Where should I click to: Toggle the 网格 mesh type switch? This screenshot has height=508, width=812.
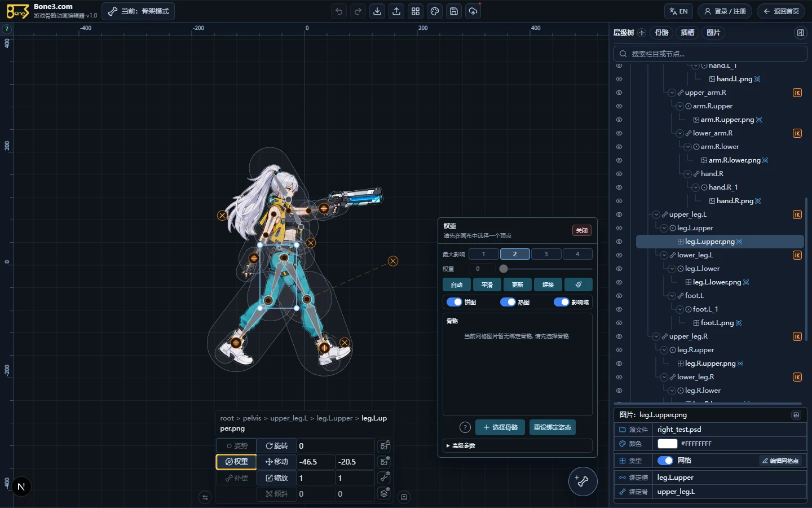tap(665, 461)
